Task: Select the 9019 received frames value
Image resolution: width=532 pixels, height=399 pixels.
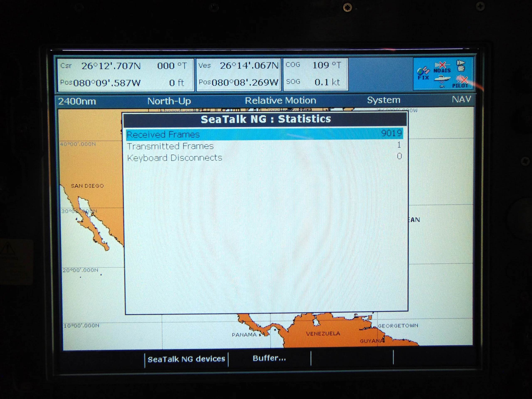Action: (392, 133)
